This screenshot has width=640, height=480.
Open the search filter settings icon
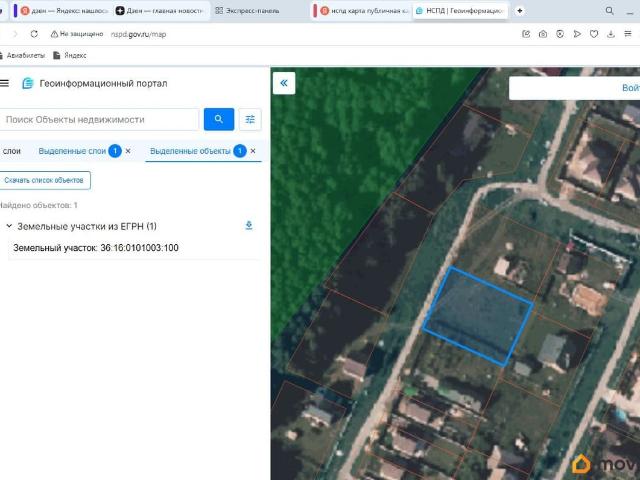pyautogui.click(x=250, y=119)
